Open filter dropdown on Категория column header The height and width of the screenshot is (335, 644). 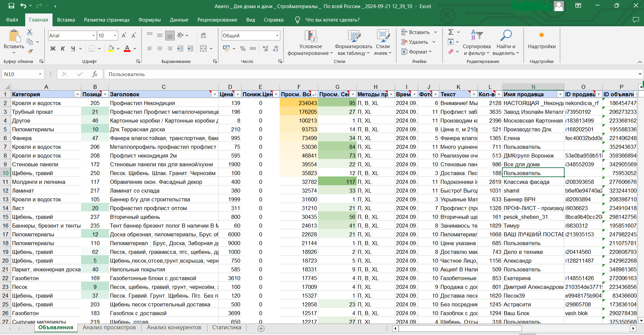pos(77,95)
